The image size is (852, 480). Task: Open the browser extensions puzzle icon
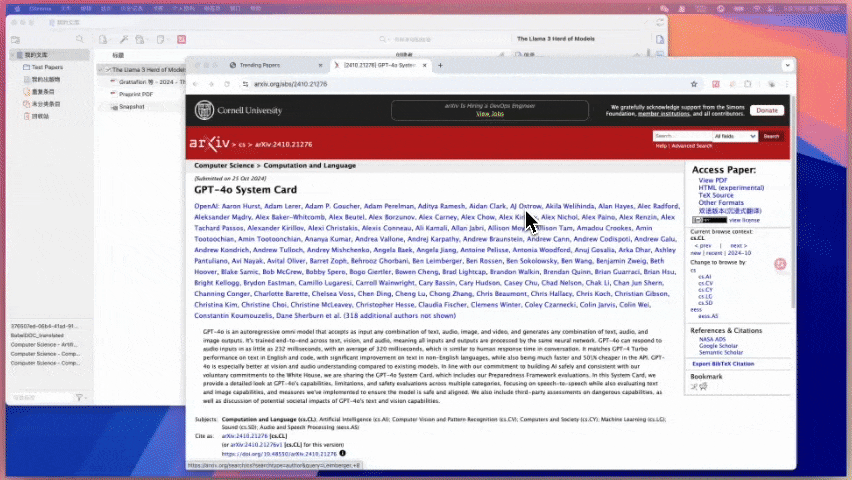click(748, 84)
